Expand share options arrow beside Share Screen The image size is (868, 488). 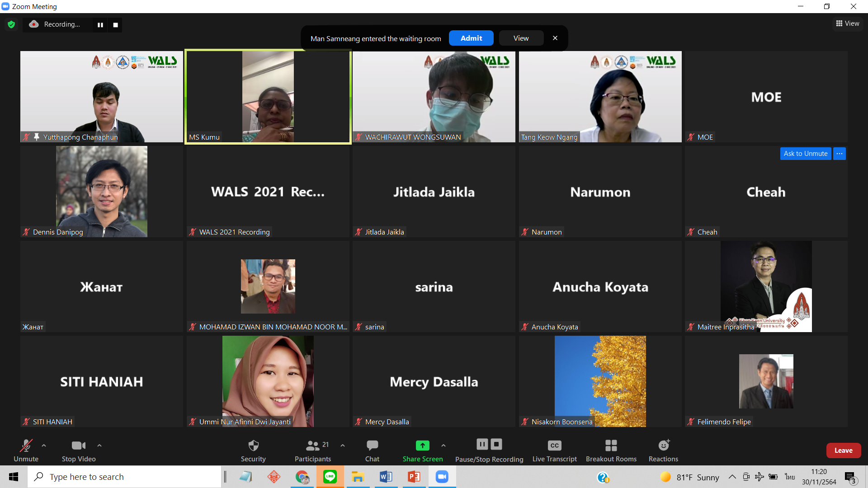point(443,446)
